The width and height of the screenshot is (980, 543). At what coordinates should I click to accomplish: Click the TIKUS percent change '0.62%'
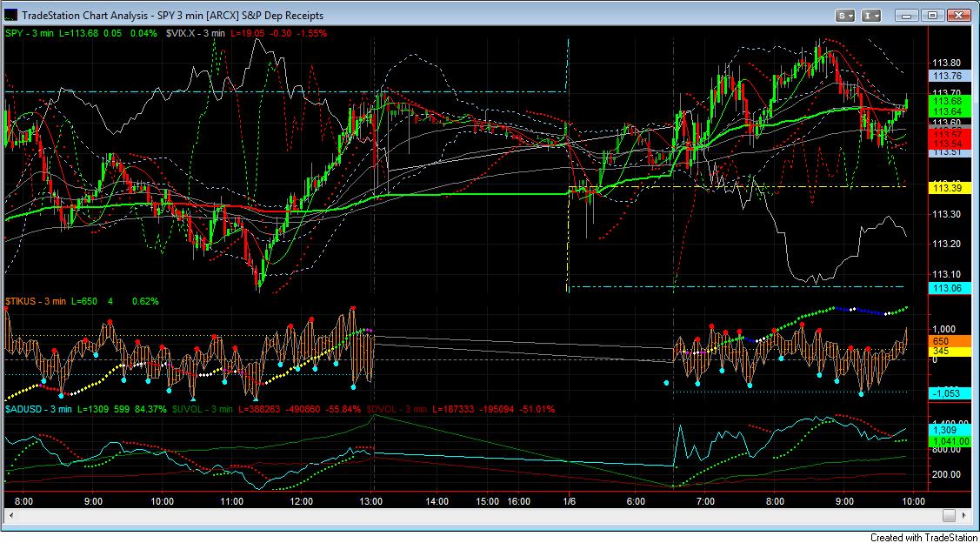[145, 301]
